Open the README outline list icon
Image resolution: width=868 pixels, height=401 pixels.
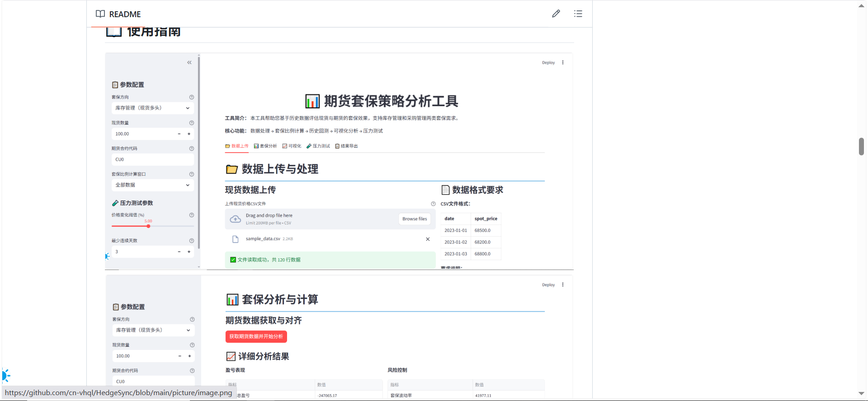[578, 14]
